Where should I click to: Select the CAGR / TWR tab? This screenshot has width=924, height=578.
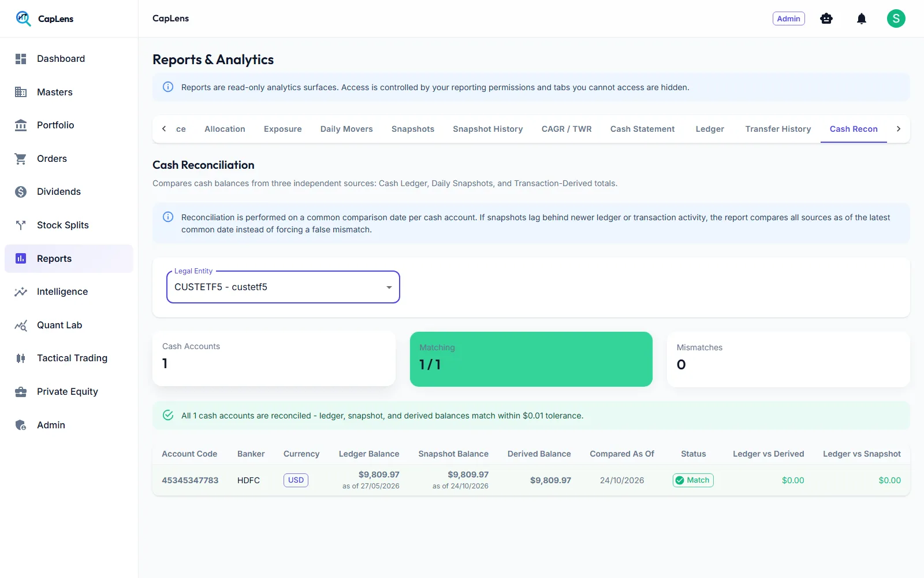pos(567,129)
